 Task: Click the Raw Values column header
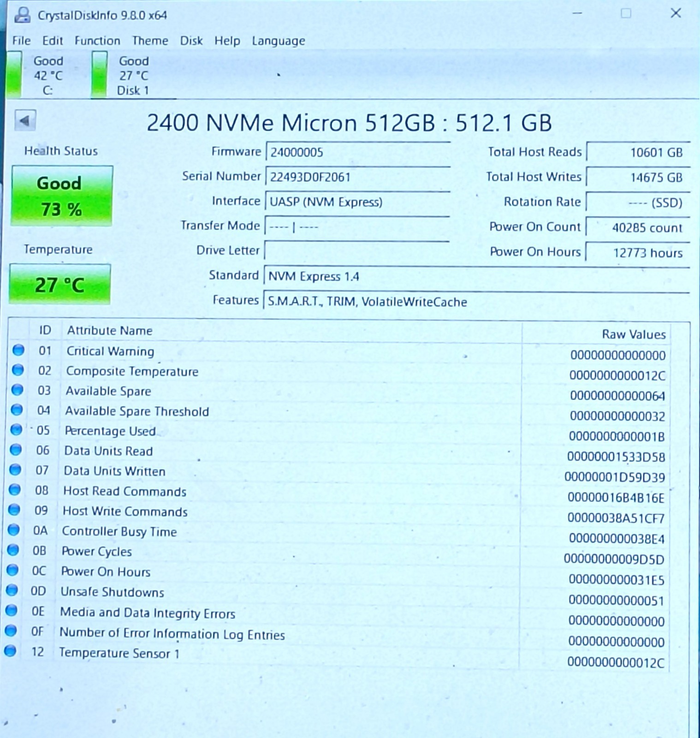pyautogui.click(x=634, y=334)
